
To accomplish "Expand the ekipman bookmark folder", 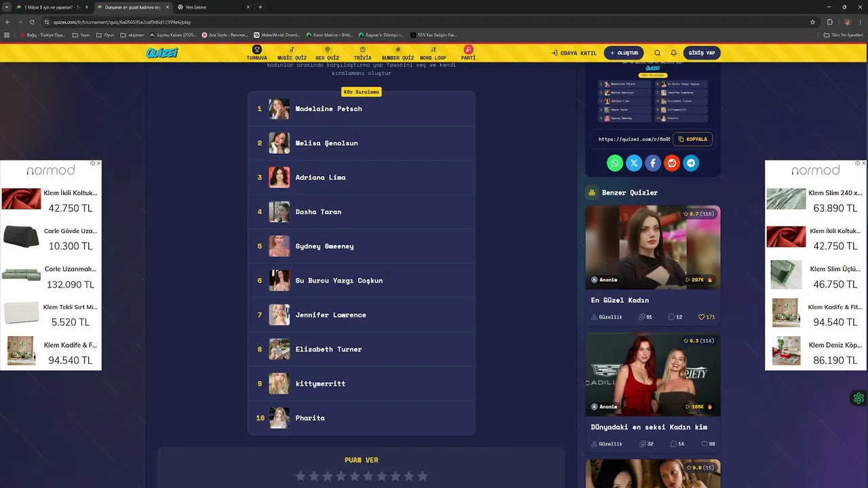I will [x=132, y=35].
